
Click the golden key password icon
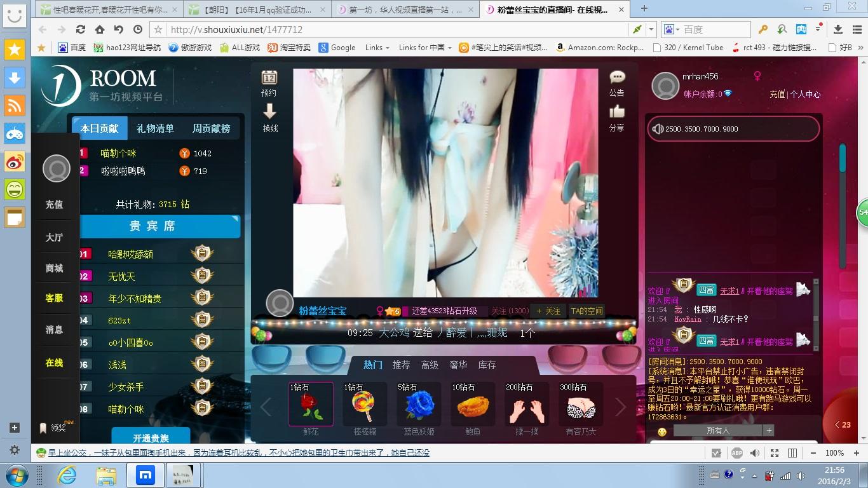(763, 29)
